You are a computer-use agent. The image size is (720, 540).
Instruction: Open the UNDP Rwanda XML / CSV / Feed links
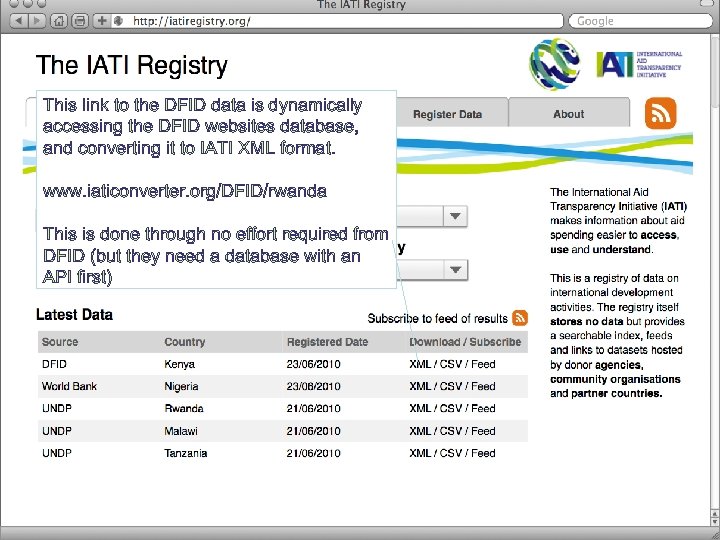click(452, 408)
